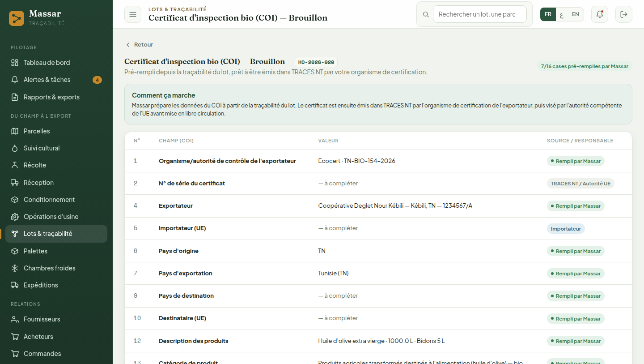This screenshot has height=364, width=644.
Task: Go to Parcelles section
Action: (56, 131)
